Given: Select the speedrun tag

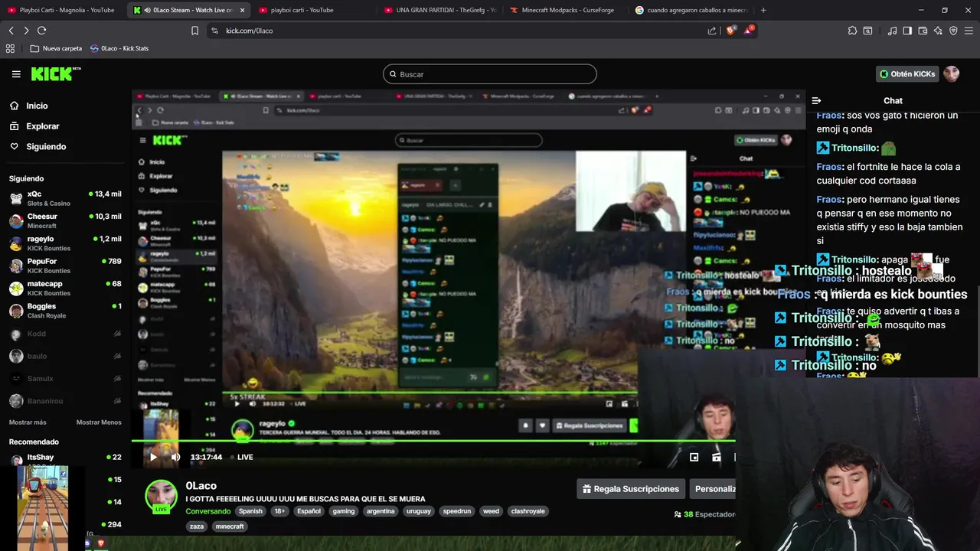Looking at the screenshot, I should pos(457,511).
